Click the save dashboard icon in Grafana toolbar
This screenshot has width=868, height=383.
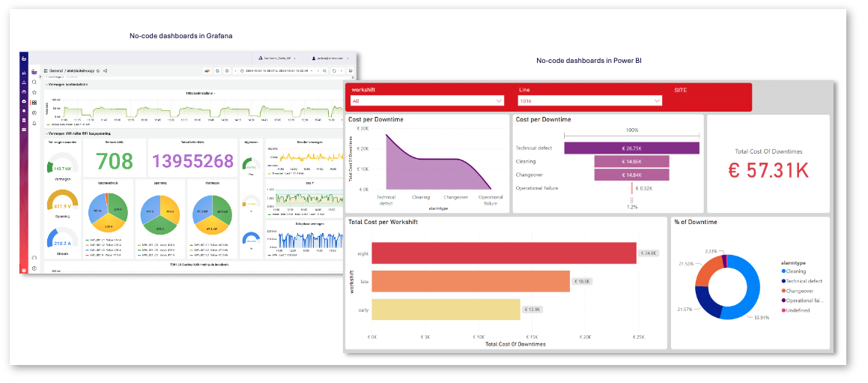pos(217,71)
